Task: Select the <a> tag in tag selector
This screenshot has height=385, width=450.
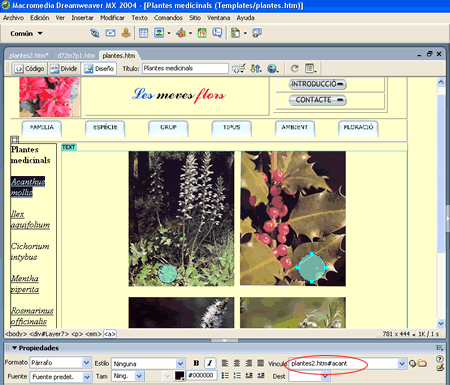Action: [110, 334]
